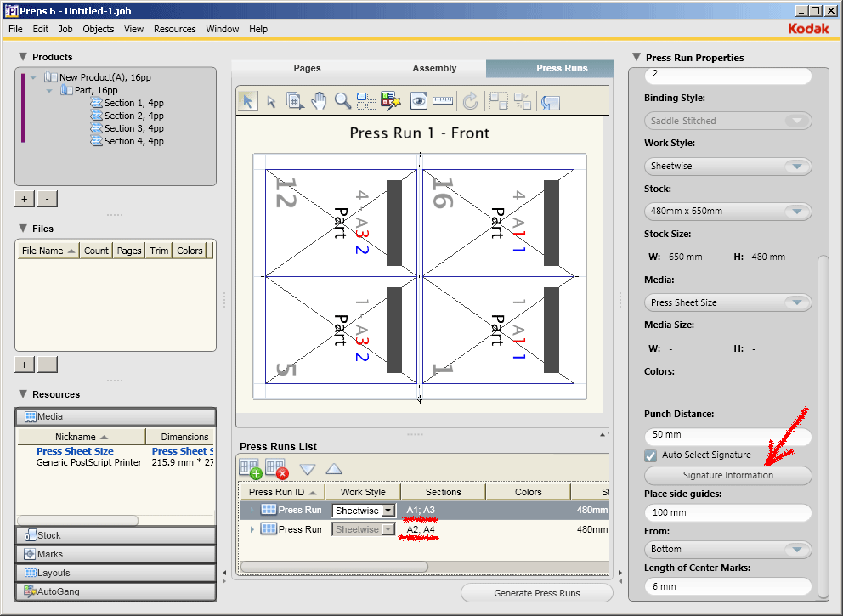The height and width of the screenshot is (616, 843).
Task: Click the ungroup objects icon
Action: point(522,101)
